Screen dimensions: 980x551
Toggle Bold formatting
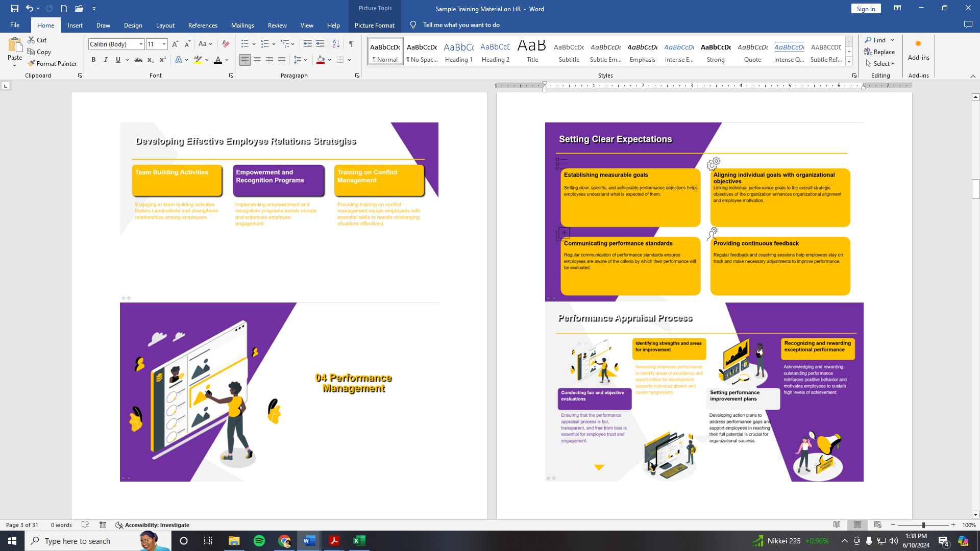coord(93,60)
